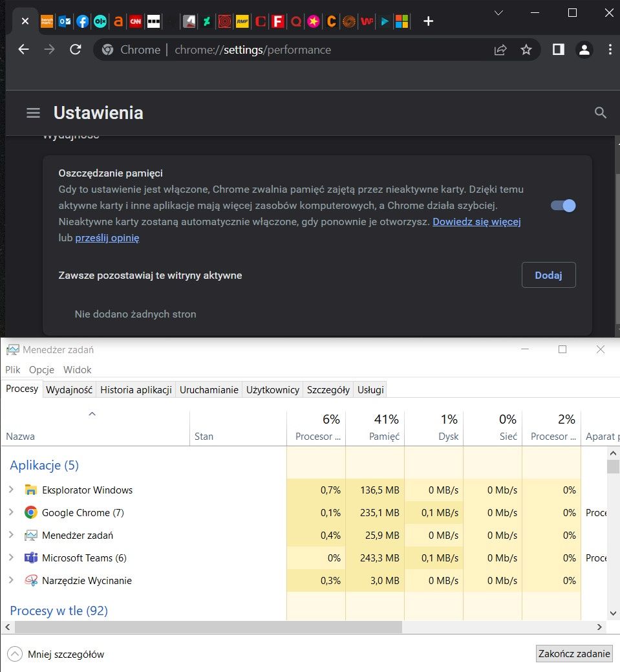The height and width of the screenshot is (672, 620).
Task: Open the Chrome three-dot menu
Action: [x=610, y=50]
